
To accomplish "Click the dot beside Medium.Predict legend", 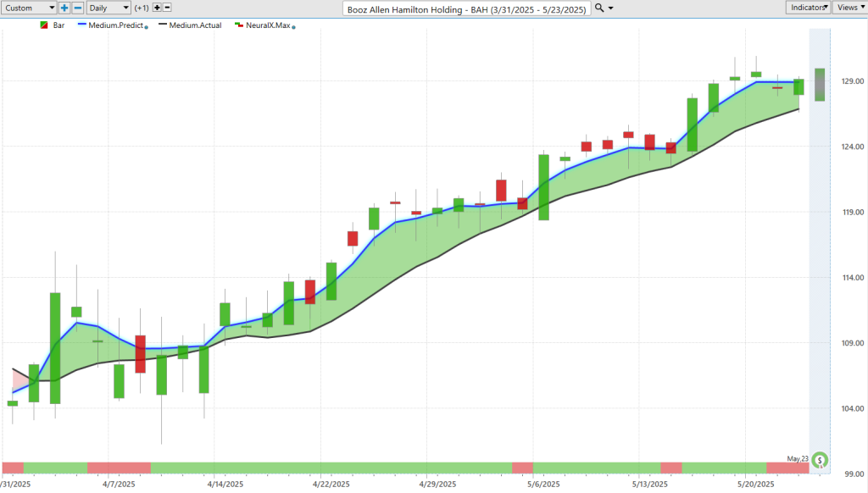I will tap(146, 27).
